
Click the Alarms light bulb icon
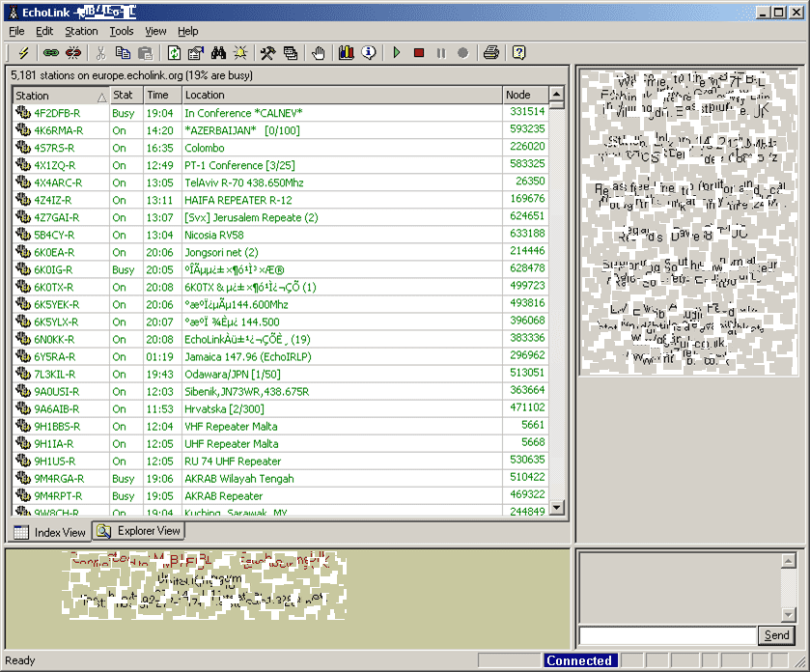pyautogui.click(x=240, y=52)
